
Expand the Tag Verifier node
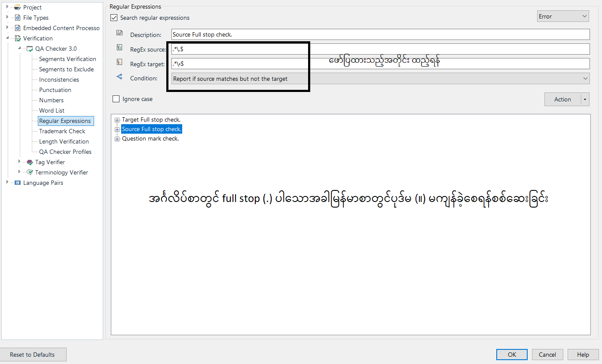point(19,162)
